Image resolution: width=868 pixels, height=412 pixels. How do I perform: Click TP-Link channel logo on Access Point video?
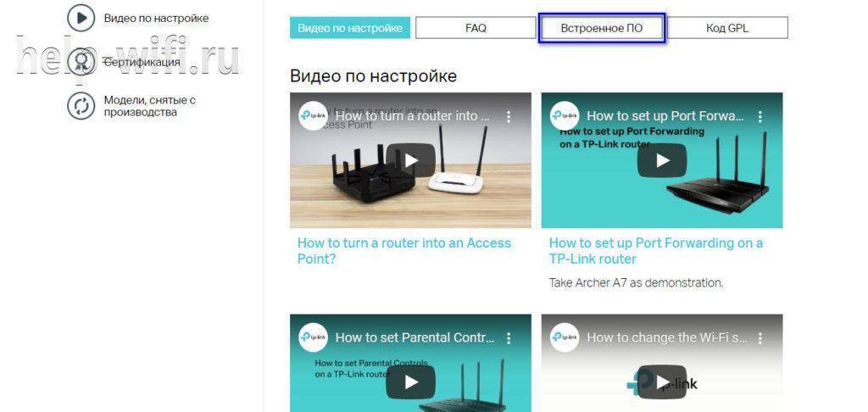point(314,116)
